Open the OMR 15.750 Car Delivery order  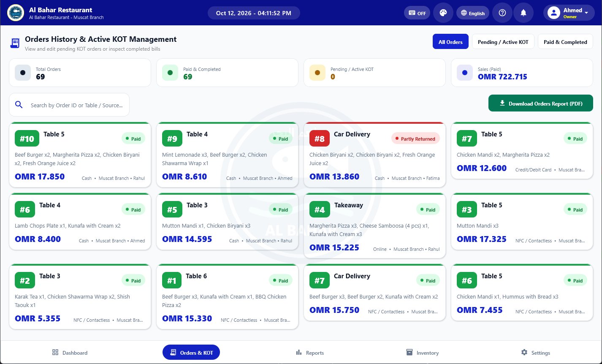[x=374, y=293]
